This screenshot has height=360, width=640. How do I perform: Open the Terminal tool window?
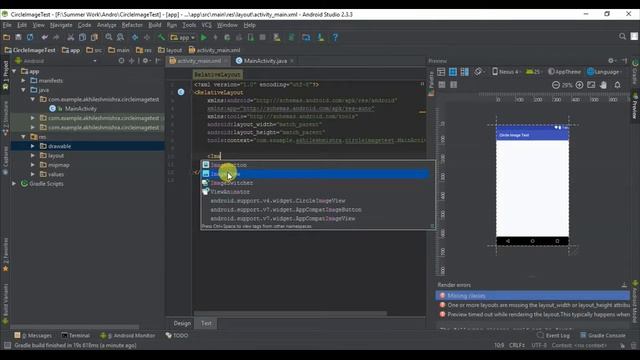click(76, 336)
